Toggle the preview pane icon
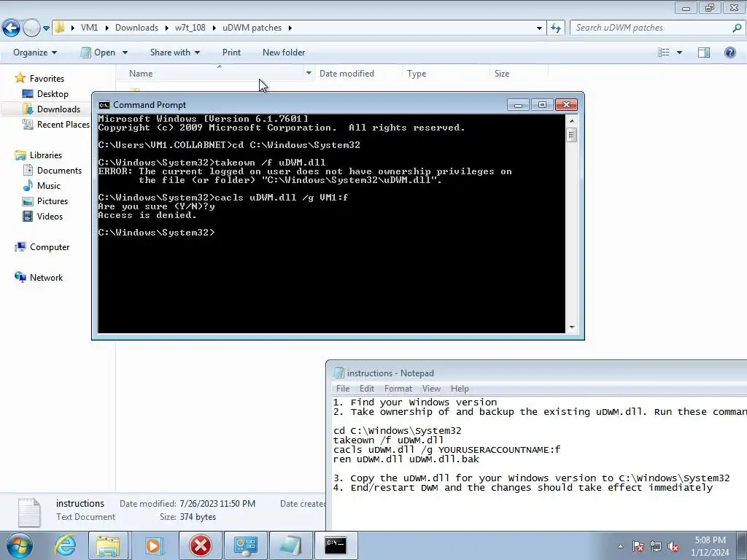The width and height of the screenshot is (747, 560). click(704, 52)
